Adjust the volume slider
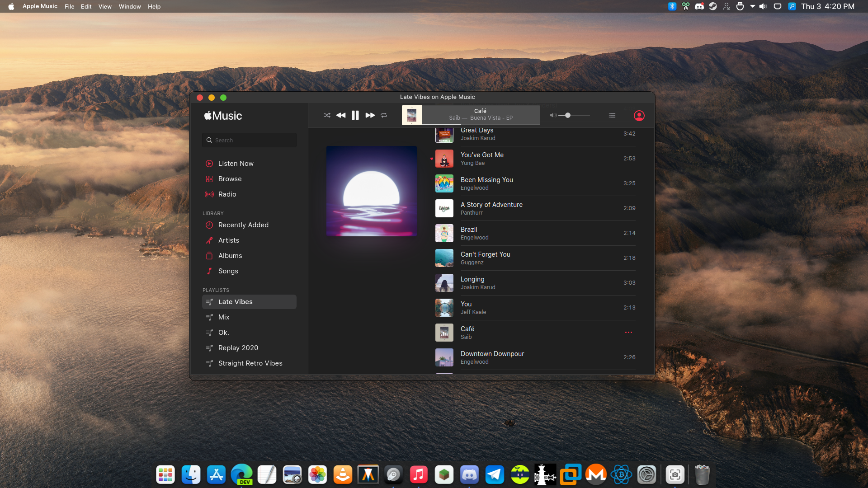This screenshot has height=488, width=868. (x=574, y=116)
